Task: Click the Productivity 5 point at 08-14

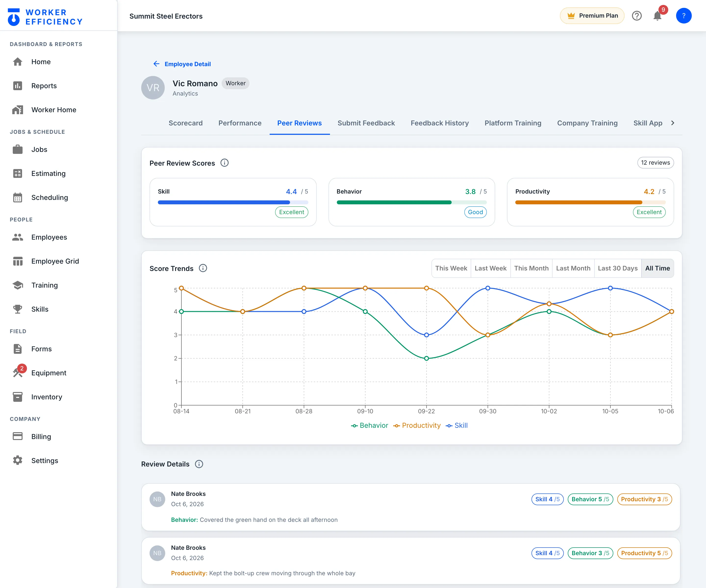Action: pyautogui.click(x=181, y=288)
